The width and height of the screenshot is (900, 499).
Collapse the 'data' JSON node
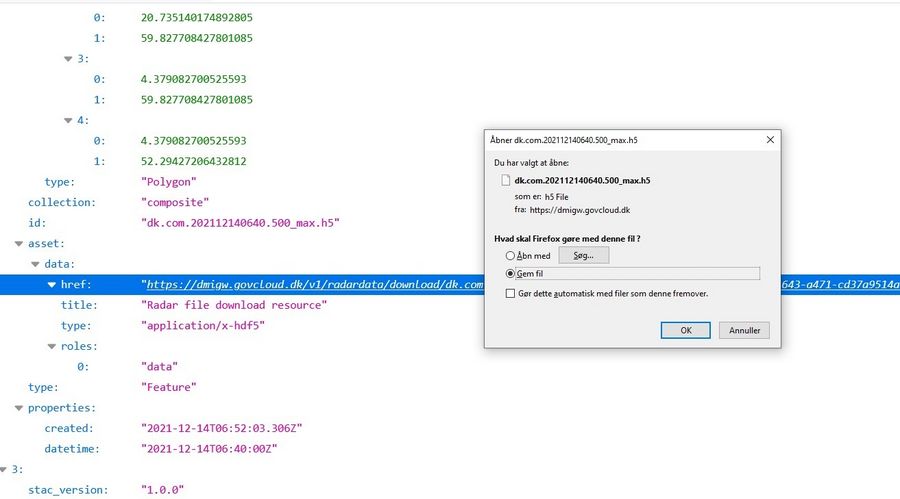pos(35,264)
